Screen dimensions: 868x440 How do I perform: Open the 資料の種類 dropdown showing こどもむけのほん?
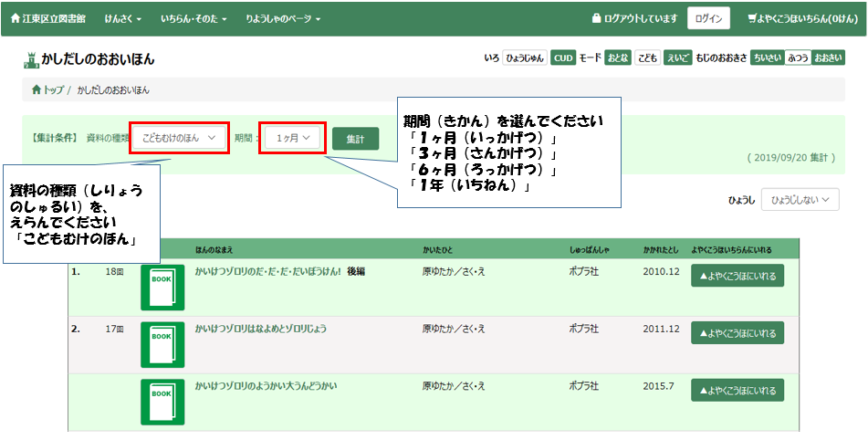[x=179, y=138]
